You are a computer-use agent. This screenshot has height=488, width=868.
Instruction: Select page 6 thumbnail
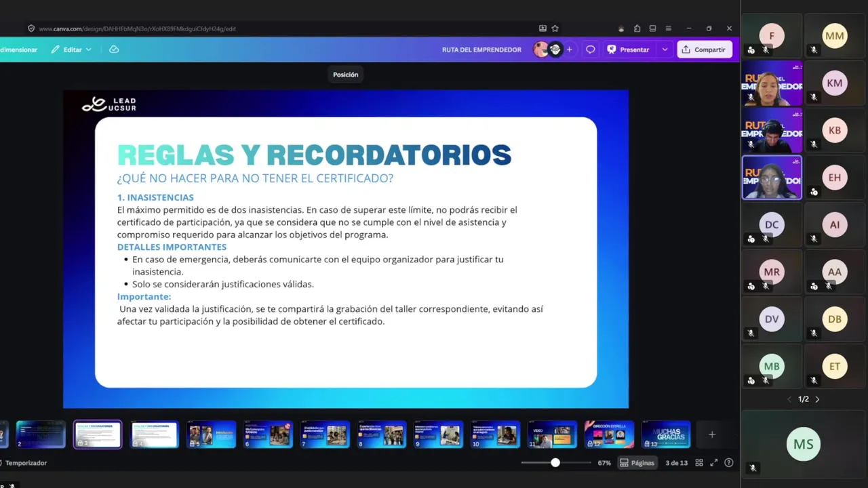268,434
